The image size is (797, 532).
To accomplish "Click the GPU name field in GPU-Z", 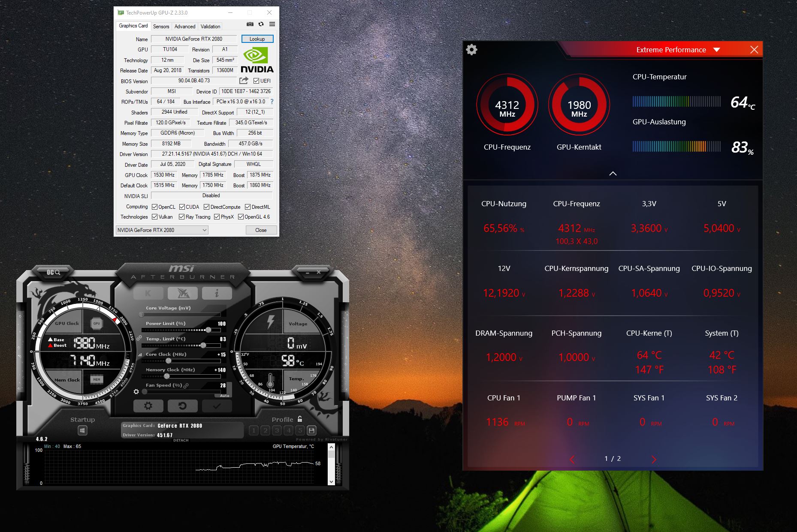I will point(194,39).
